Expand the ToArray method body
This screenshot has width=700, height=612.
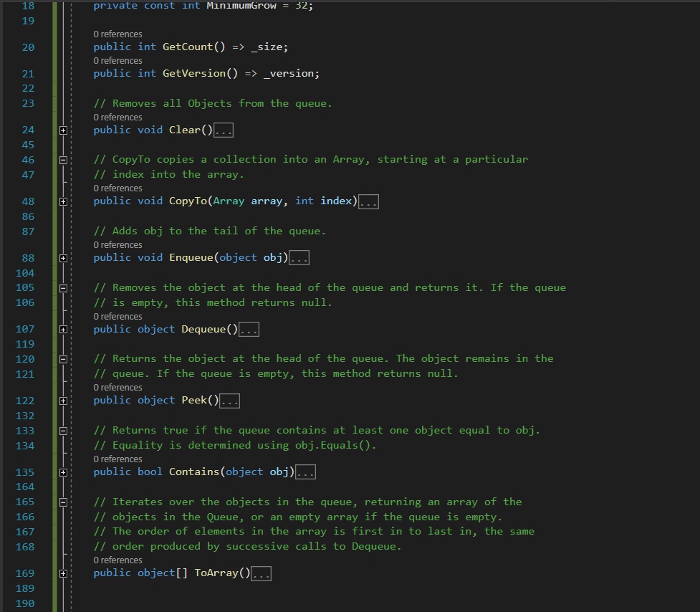click(x=63, y=573)
